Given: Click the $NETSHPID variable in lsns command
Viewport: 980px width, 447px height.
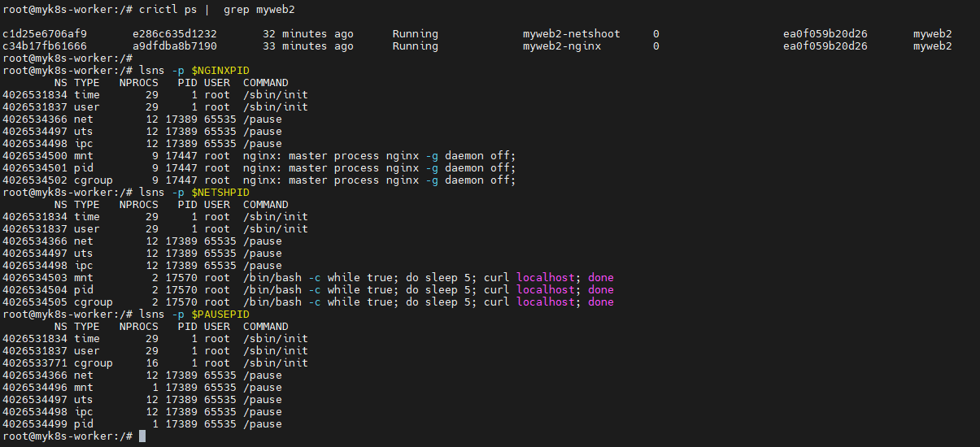Looking at the screenshot, I should [x=220, y=193].
